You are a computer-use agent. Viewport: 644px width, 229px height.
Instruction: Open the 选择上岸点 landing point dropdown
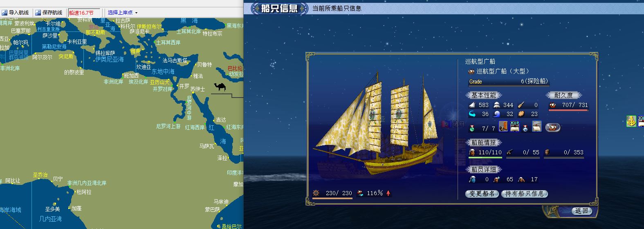(x=122, y=13)
